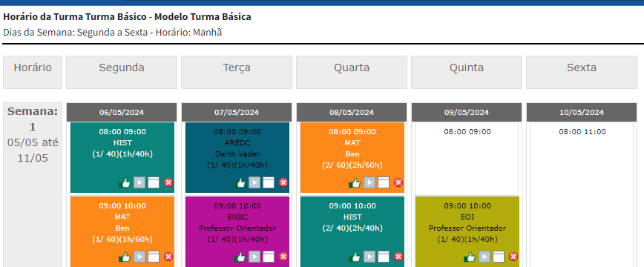Click thumbs-up icon on Segunda 08:00 HIST class
Image resolution: width=644 pixels, height=267 pixels.
(125, 182)
